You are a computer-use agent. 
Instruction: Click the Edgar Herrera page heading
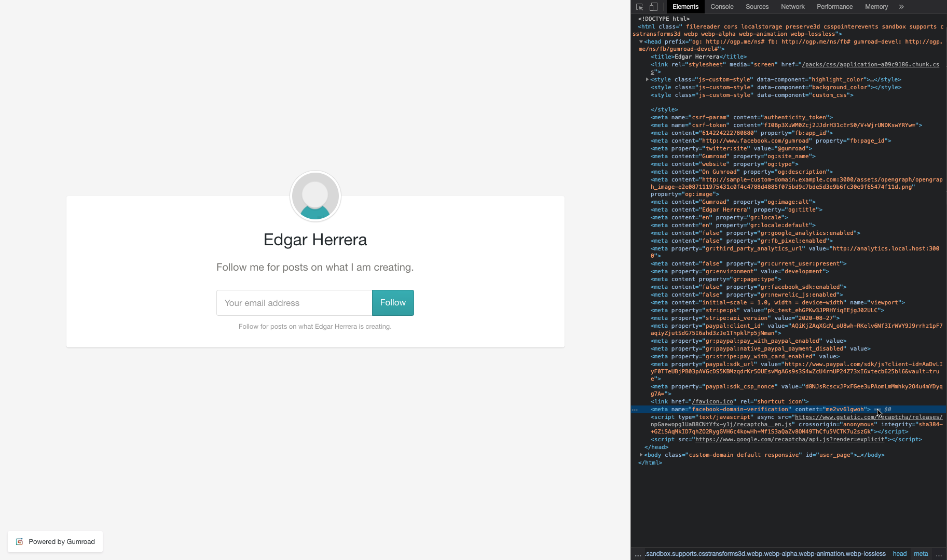[x=315, y=240]
